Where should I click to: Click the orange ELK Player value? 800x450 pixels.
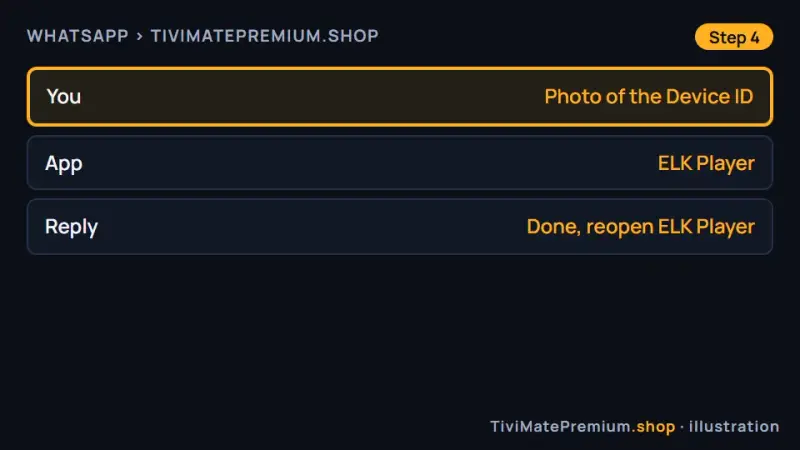tap(706, 163)
